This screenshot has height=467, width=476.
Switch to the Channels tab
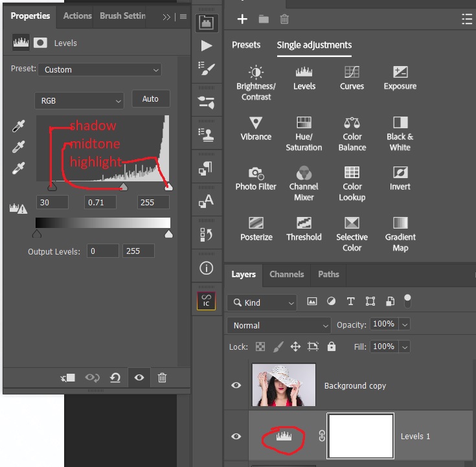[x=286, y=275]
